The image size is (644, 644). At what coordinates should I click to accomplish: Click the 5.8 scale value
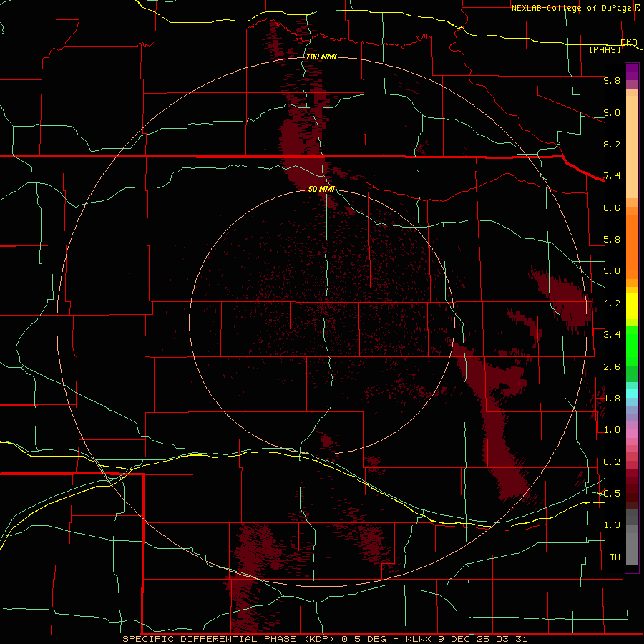[612, 240]
